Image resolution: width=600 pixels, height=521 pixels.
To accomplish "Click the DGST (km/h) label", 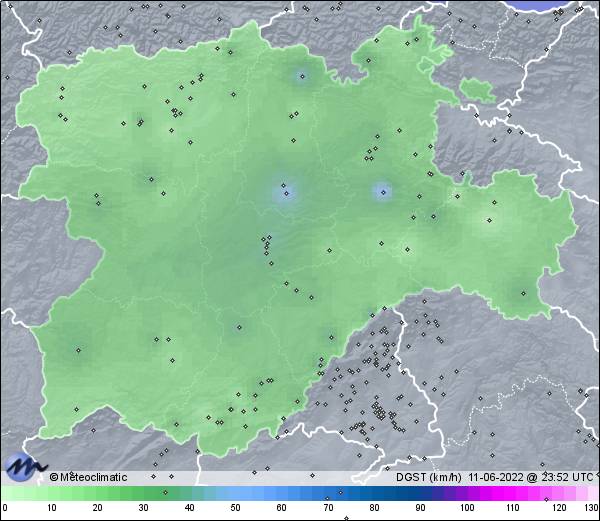I will (429, 477).
